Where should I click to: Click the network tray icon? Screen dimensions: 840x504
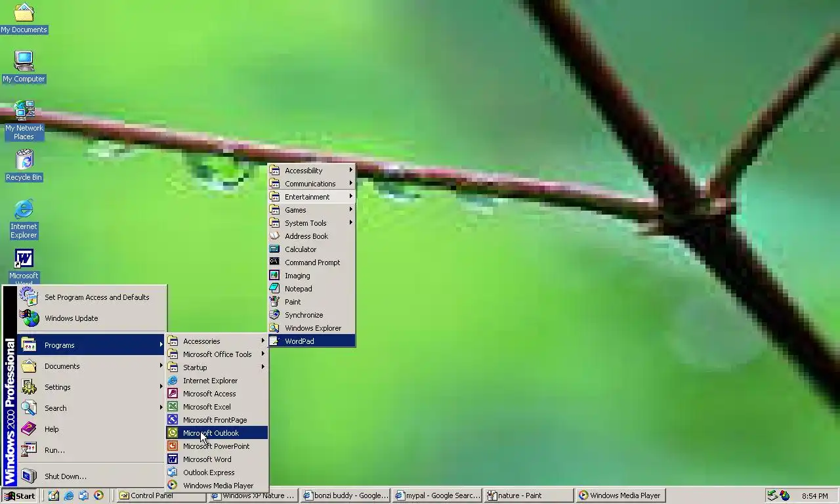pyautogui.click(x=772, y=495)
